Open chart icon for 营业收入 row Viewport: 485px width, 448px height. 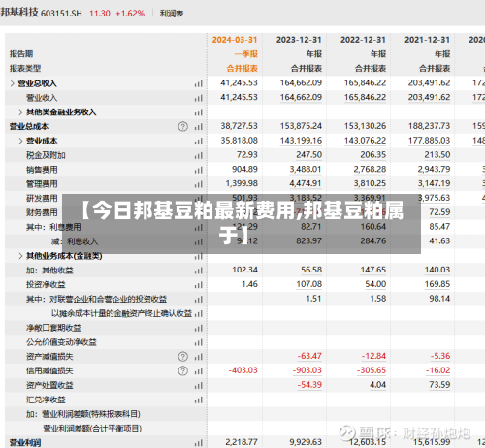tap(199, 98)
